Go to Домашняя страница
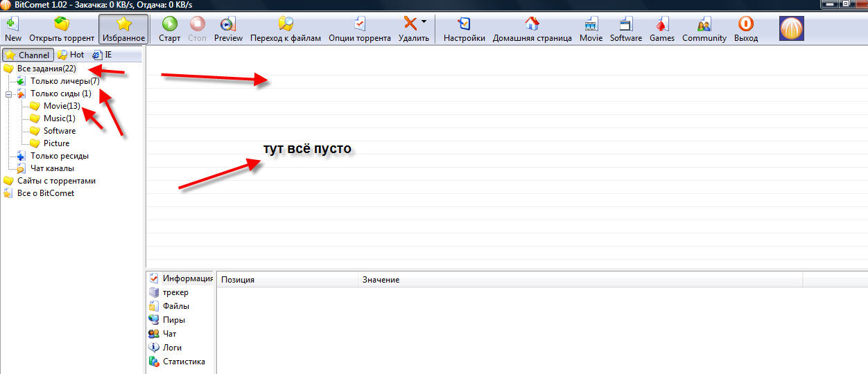 pos(532,29)
